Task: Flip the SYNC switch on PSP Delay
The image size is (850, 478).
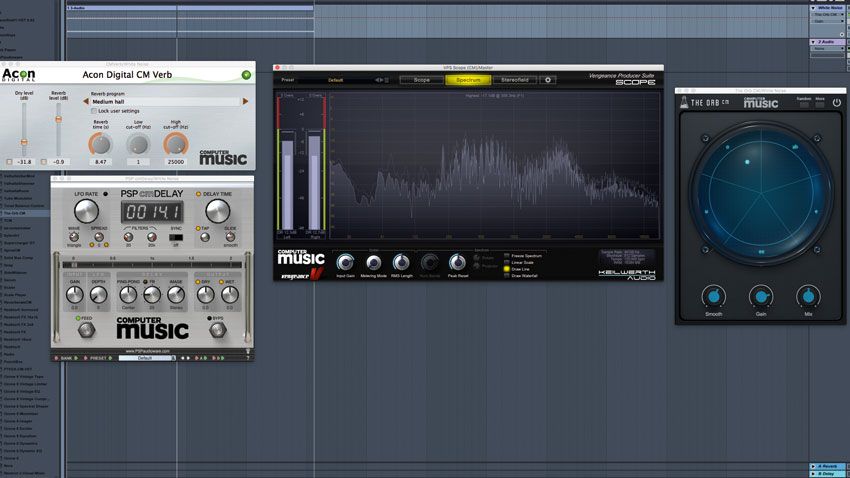Action: coord(176,237)
